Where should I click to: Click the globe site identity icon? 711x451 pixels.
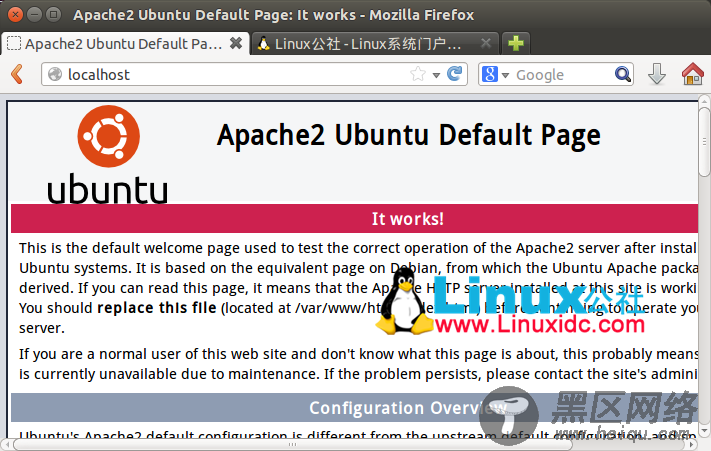pos(55,74)
